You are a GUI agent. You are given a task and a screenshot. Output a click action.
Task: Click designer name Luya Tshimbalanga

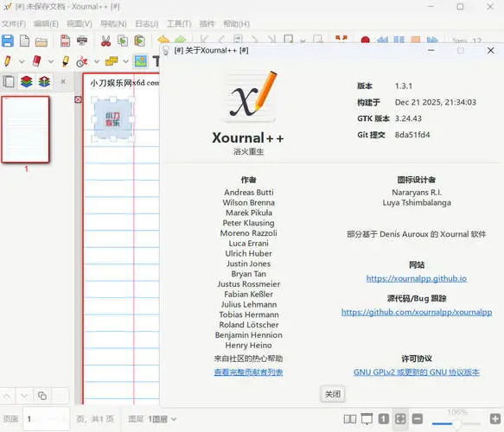pyautogui.click(x=417, y=203)
